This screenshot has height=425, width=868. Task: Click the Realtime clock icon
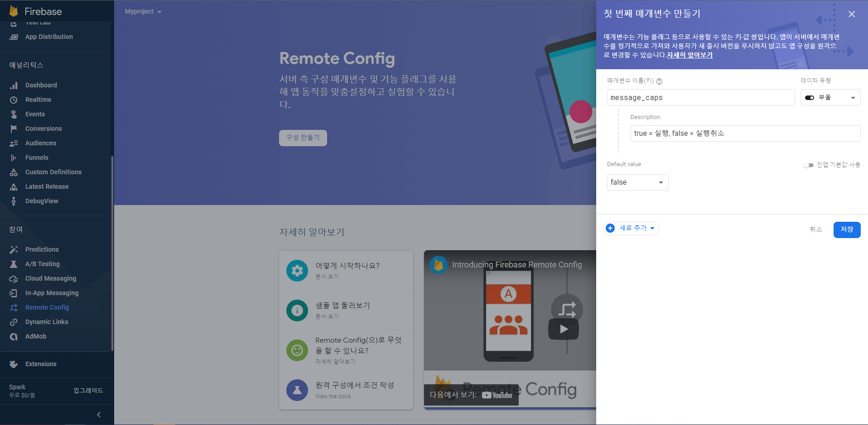(x=14, y=100)
